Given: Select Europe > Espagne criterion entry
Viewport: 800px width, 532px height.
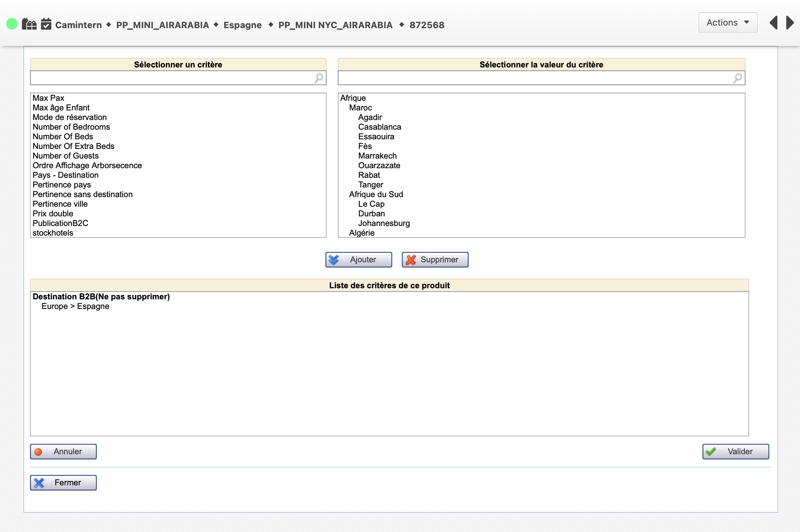Looking at the screenshot, I should [75, 306].
